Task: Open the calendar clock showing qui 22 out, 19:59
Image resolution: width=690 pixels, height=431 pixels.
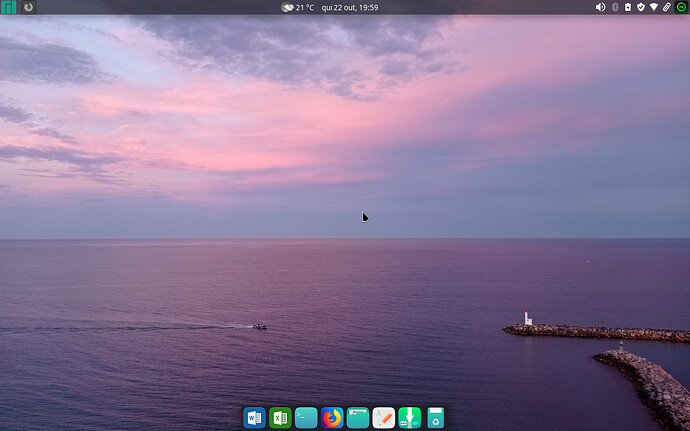Action: coord(350,7)
